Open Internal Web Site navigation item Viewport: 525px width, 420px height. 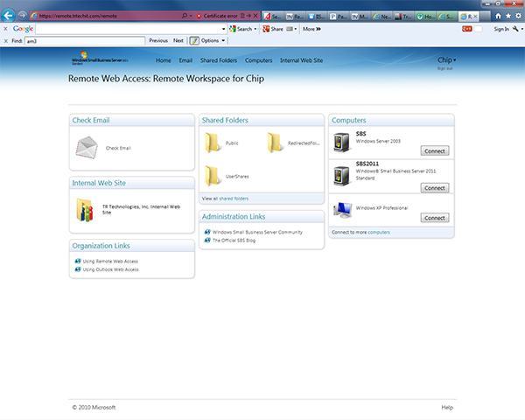click(x=301, y=60)
